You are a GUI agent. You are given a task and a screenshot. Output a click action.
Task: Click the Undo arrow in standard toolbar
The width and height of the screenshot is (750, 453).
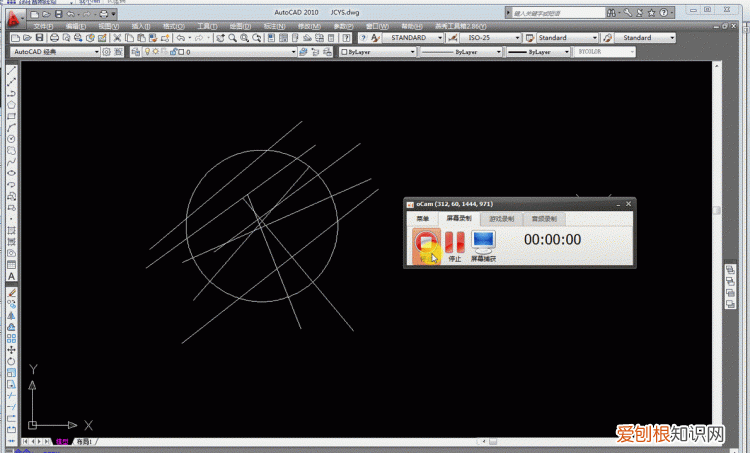(x=180, y=38)
